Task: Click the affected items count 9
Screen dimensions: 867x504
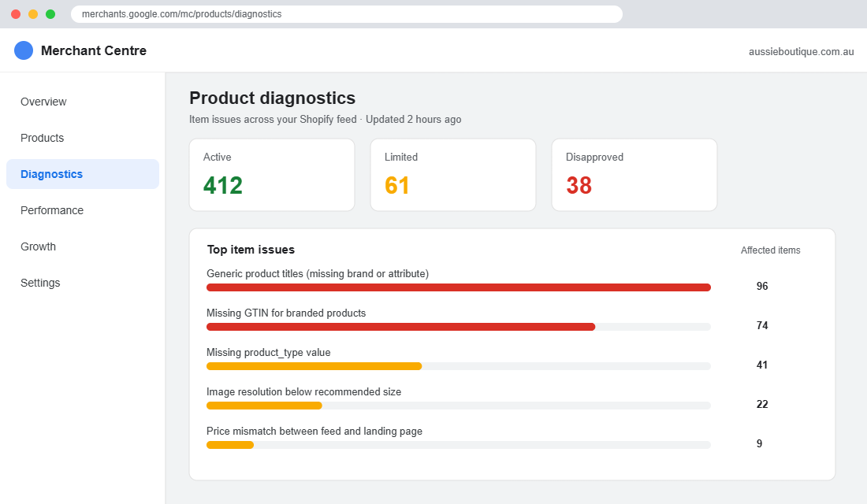Action: point(759,443)
